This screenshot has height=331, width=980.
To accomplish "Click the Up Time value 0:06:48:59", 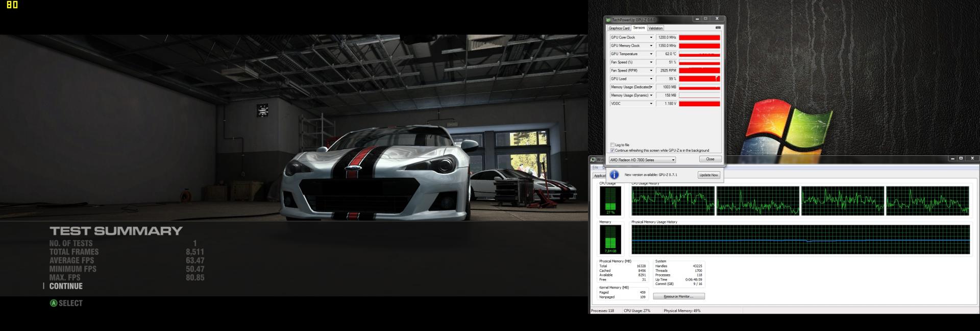I will click(x=694, y=279).
